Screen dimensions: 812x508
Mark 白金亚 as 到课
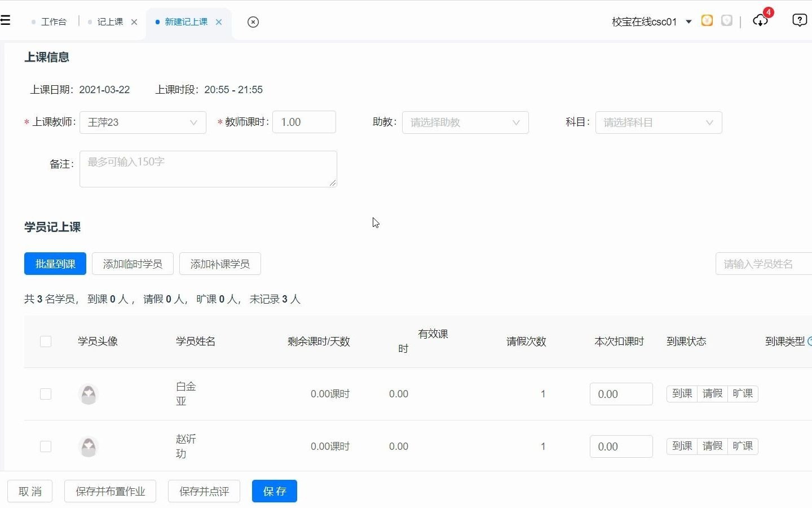tap(682, 393)
